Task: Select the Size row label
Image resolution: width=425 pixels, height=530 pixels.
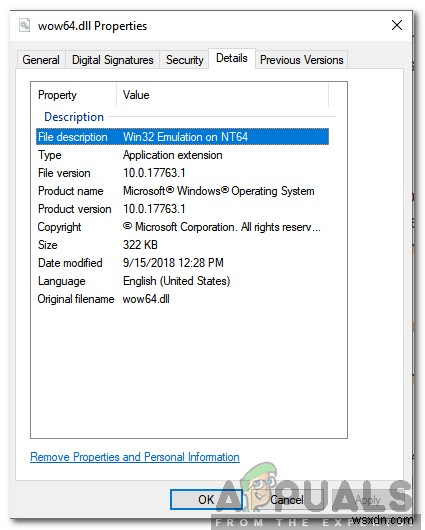Action: tap(48, 245)
